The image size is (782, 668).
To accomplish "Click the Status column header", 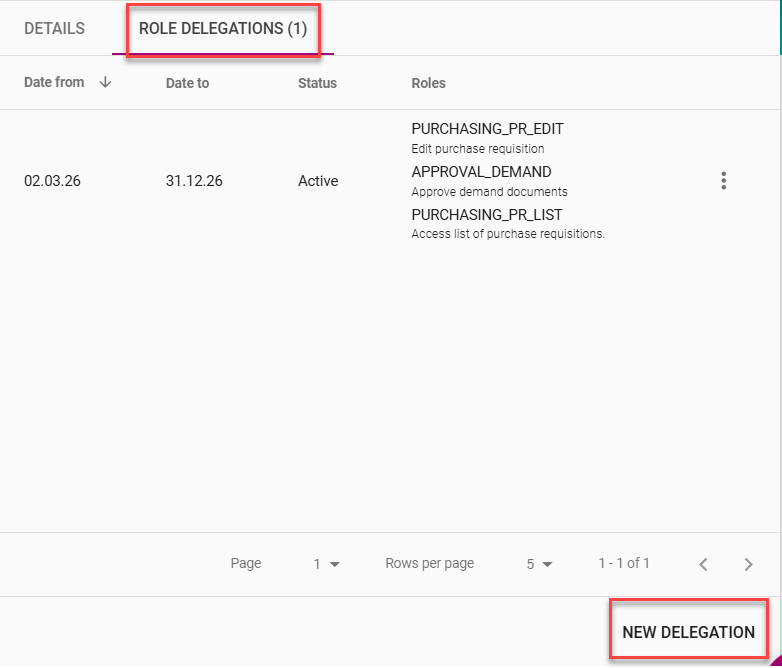I will [x=317, y=83].
